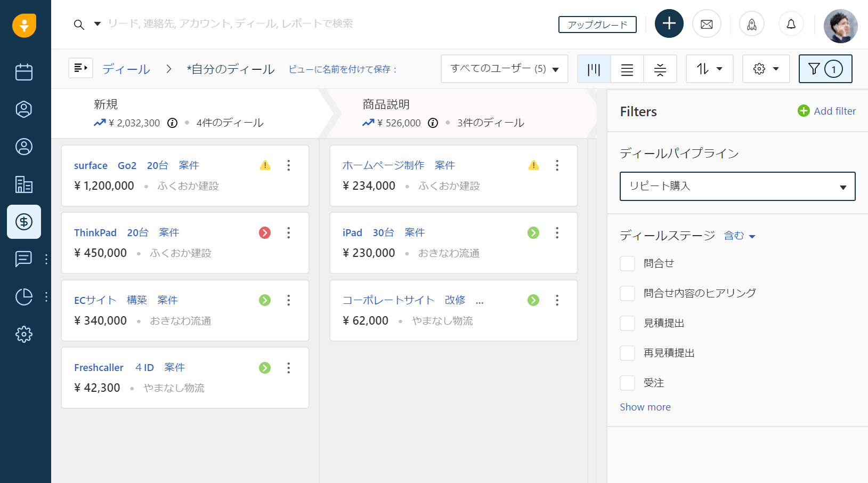Open more options for ThinkPad 20台 deal
The image size is (868, 483).
click(x=288, y=233)
